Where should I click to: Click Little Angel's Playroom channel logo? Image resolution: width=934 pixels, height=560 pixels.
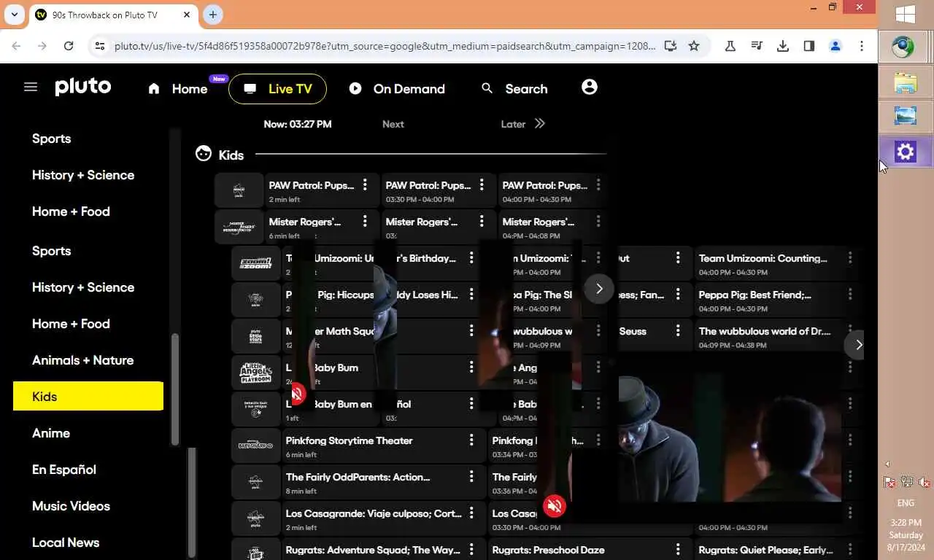click(256, 373)
